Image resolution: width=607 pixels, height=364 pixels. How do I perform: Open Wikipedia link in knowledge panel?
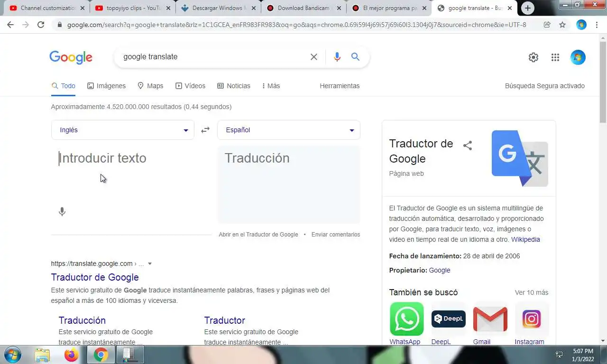tap(525, 239)
